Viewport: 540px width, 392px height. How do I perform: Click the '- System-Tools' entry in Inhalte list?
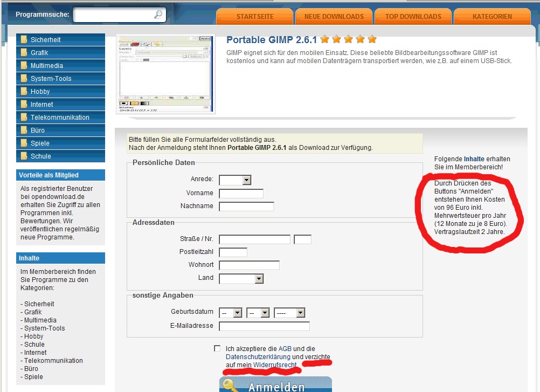[x=43, y=328]
